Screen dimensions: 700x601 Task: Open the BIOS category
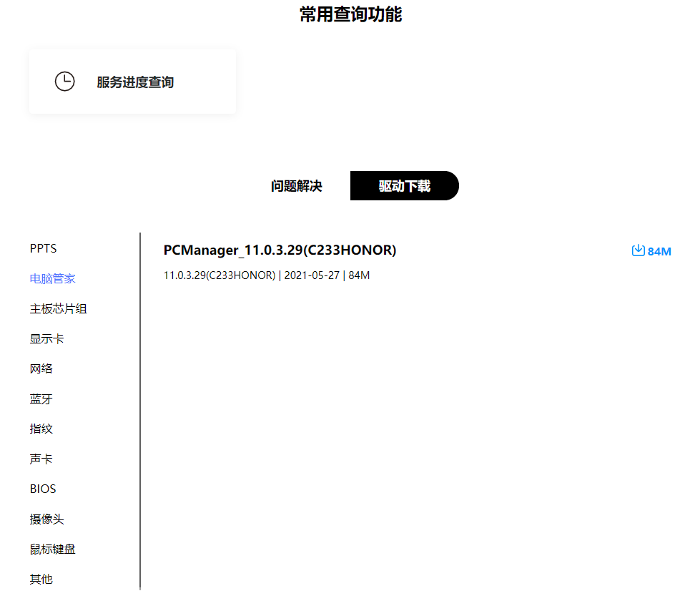43,489
